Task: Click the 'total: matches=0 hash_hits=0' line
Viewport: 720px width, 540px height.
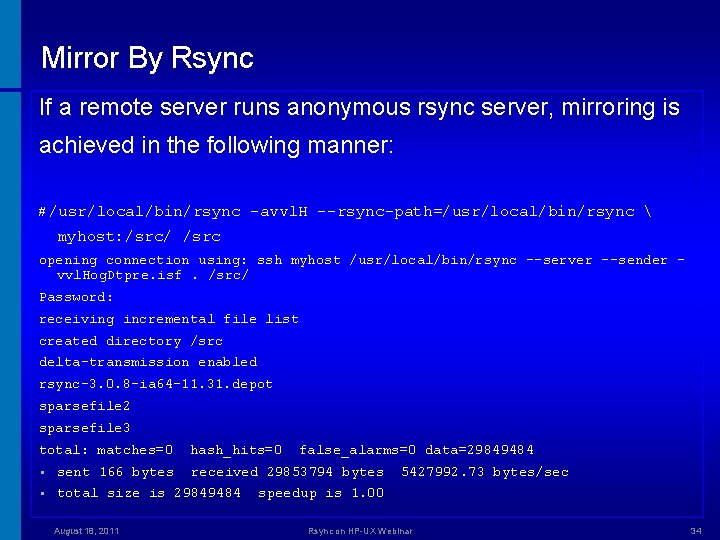Action: (x=287, y=450)
